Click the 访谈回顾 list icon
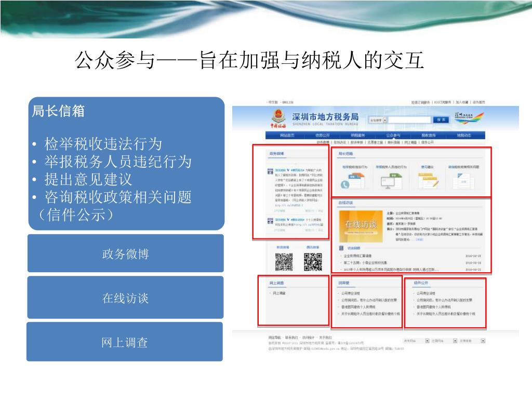Image resolution: width=532 pixels, height=399 pixels. (341, 248)
